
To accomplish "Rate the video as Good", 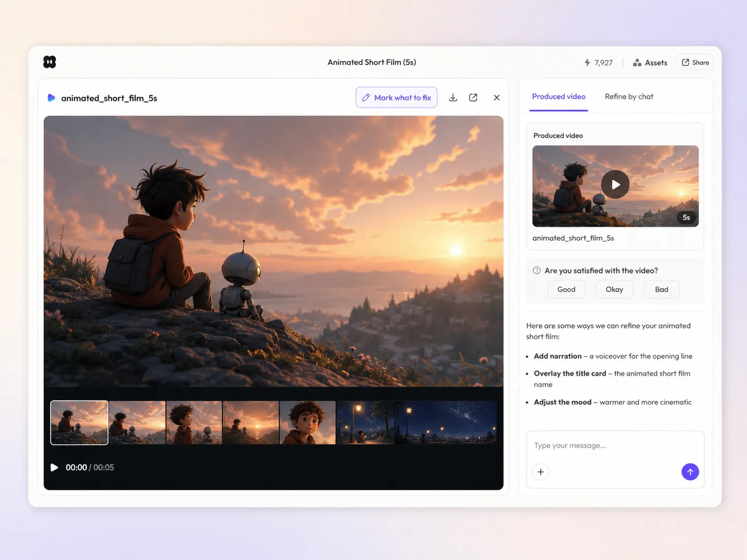I will point(566,289).
